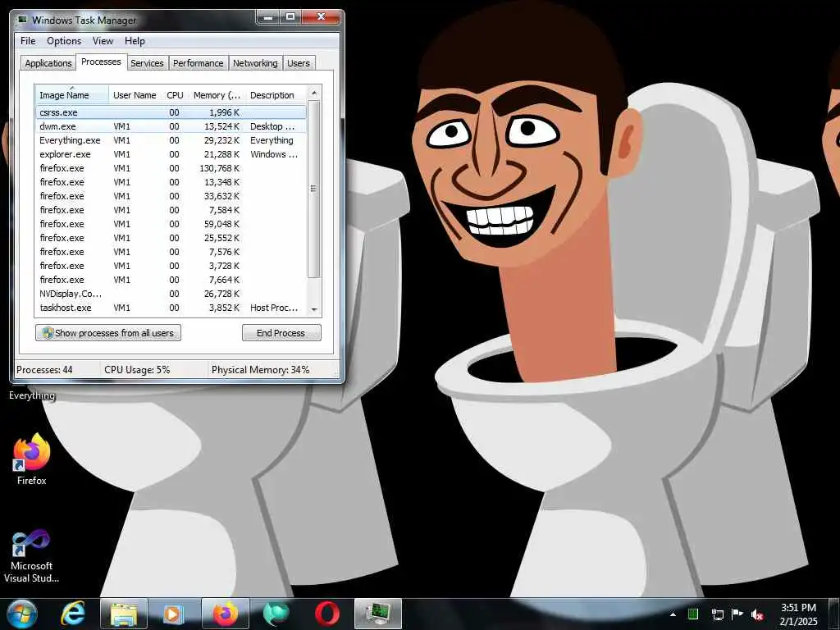
Task: Open the View menu
Action: click(x=103, y=41)
